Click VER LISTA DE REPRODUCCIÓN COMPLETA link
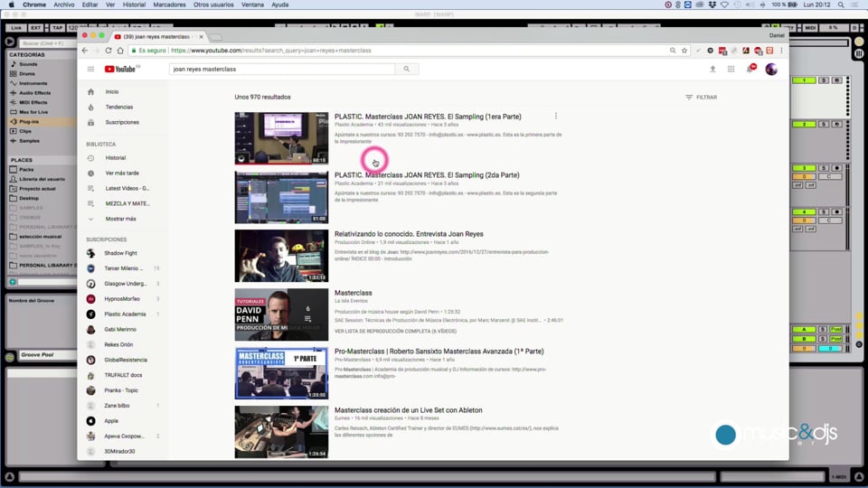Screen dimensions: 868x488 pos(395,332)
